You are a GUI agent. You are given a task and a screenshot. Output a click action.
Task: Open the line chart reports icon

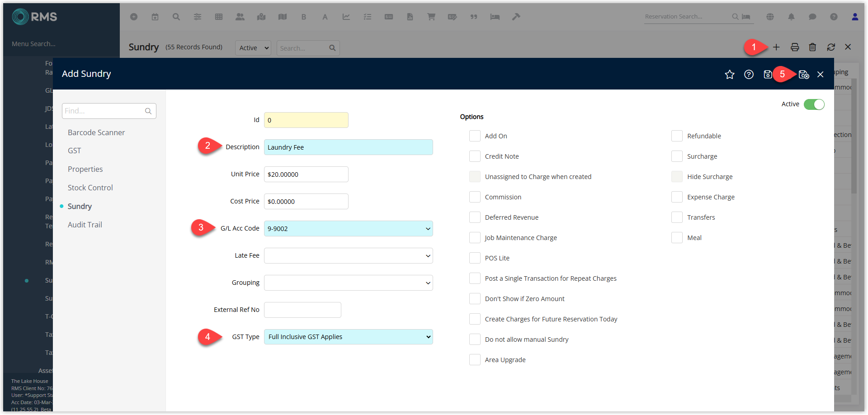pos(346,17)
